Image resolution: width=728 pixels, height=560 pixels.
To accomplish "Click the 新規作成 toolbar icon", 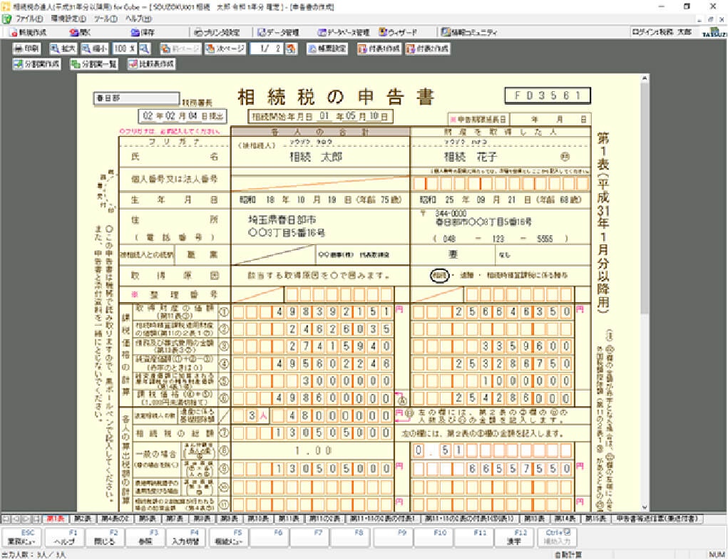I will pos(27,32).
